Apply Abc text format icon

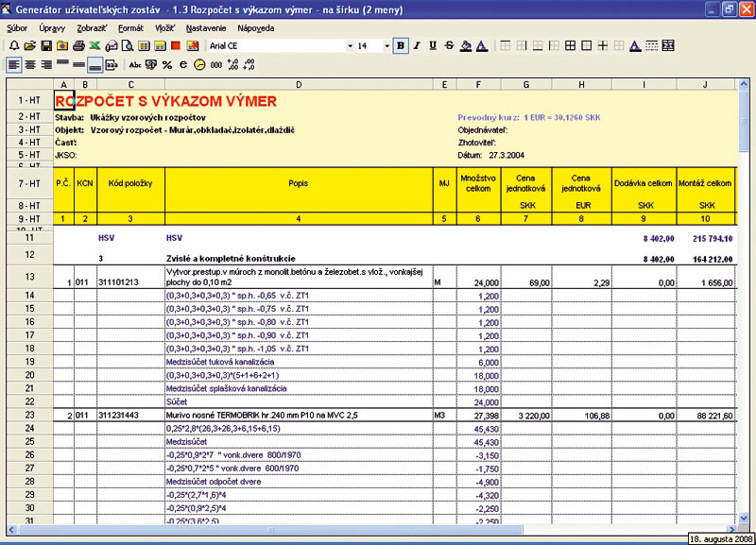[x=135, y=64]
